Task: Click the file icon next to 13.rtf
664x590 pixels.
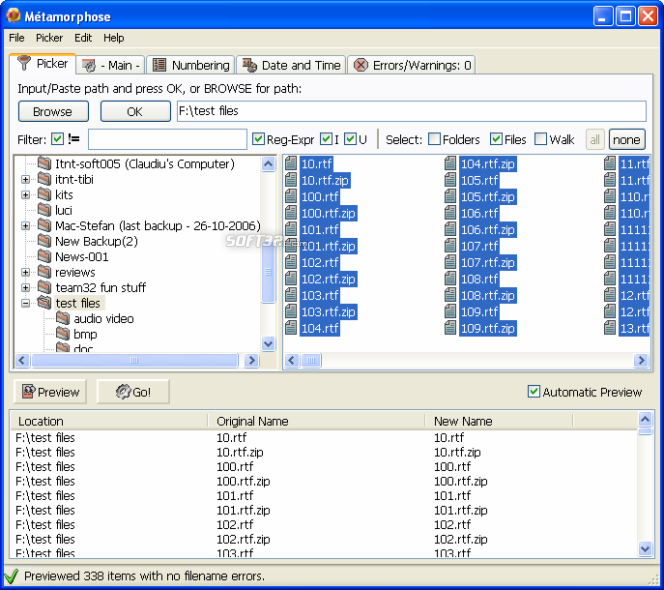Action: coord(610,328)
